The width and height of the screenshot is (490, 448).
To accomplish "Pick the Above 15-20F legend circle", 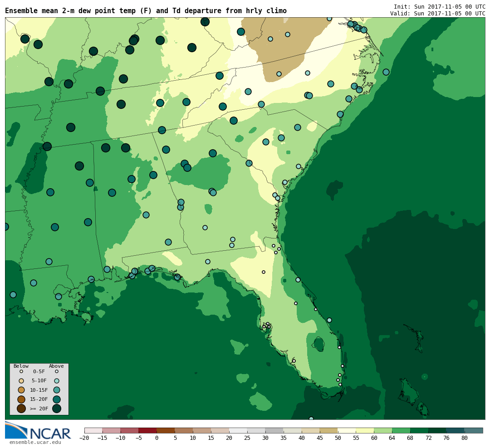I will tap(57, 399).
